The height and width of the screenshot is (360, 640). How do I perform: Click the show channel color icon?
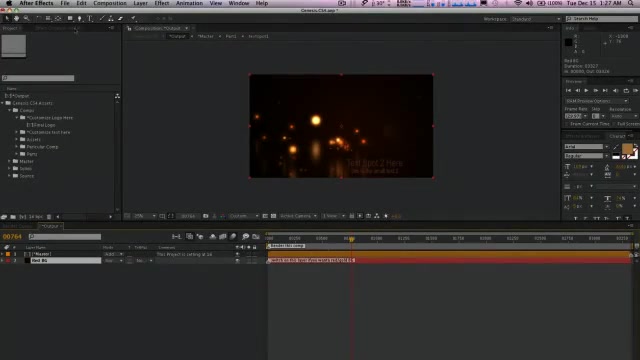point(222,216)
